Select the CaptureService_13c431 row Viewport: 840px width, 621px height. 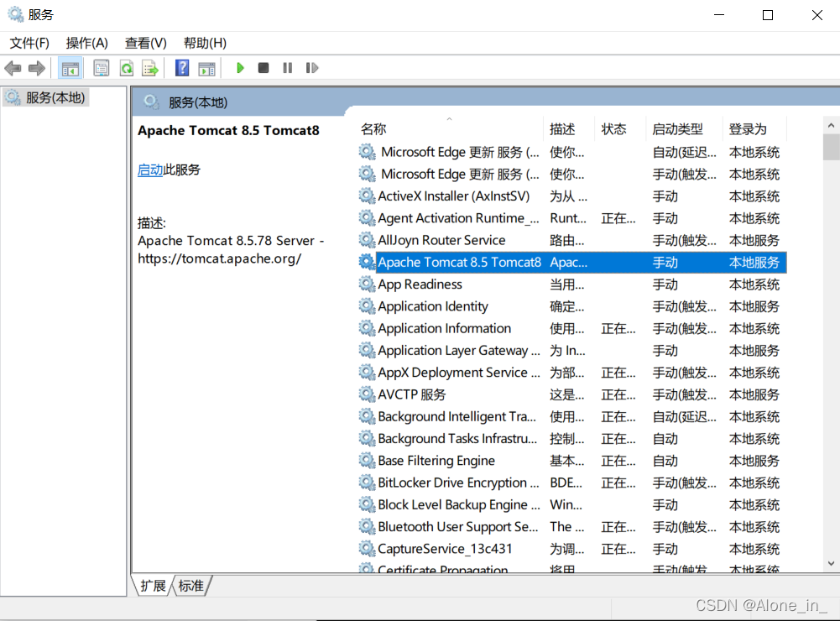pos(572,549)
